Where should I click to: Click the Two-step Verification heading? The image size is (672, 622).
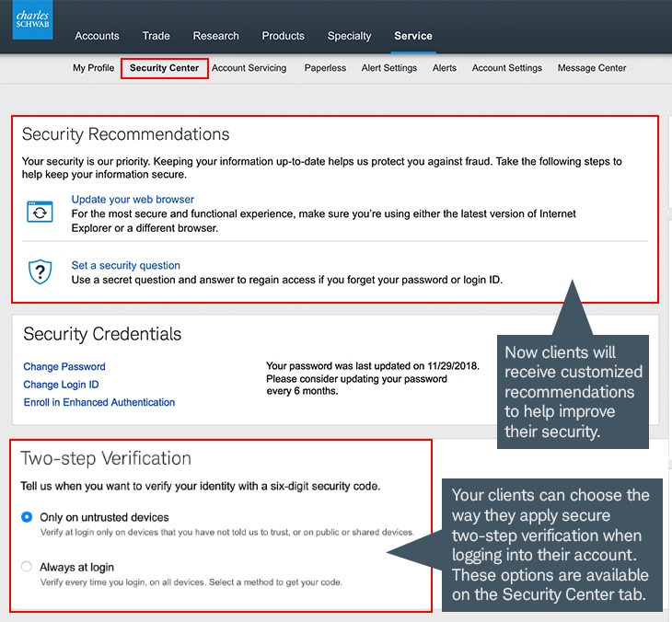coord(106,458)
